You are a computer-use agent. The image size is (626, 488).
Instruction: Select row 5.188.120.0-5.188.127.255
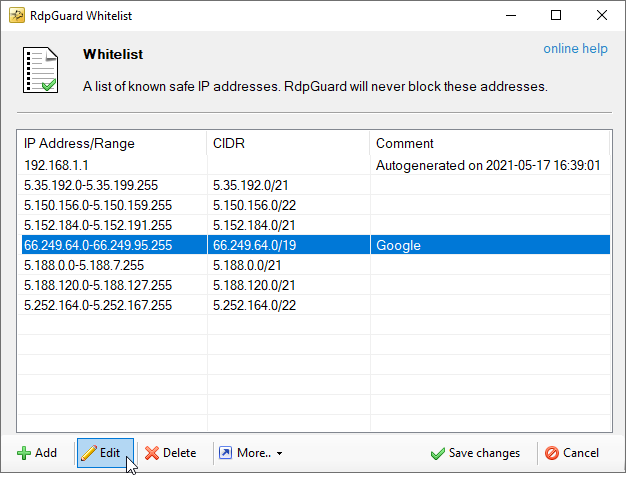coord(314,285)
